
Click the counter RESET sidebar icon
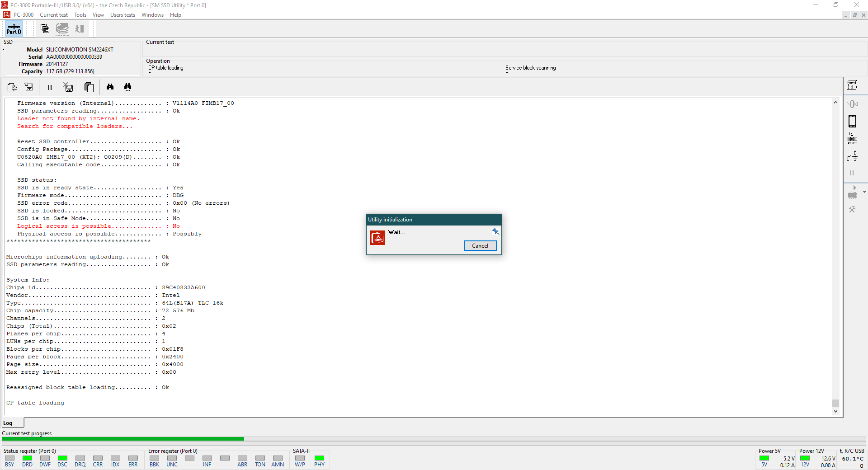[852, 139]
